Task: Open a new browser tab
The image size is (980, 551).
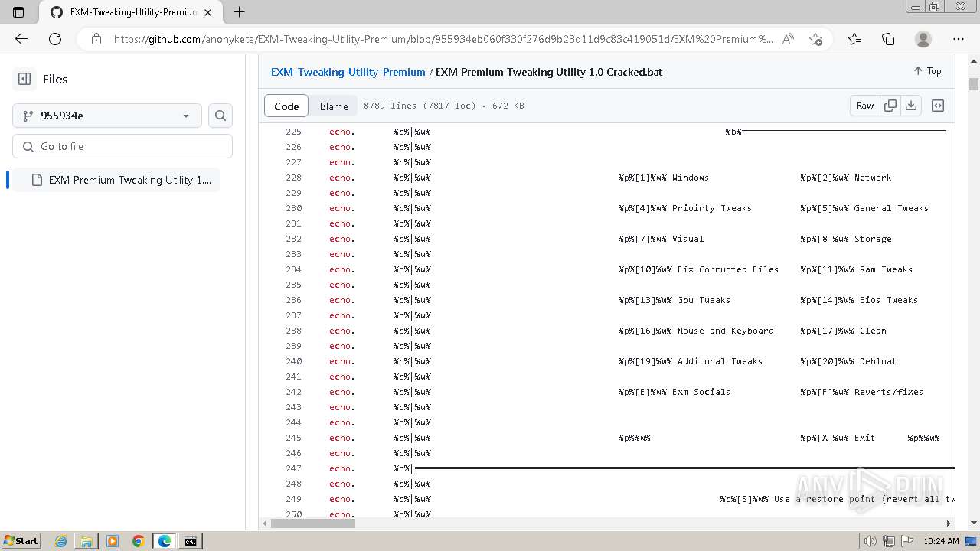Action: click(239, 12)
